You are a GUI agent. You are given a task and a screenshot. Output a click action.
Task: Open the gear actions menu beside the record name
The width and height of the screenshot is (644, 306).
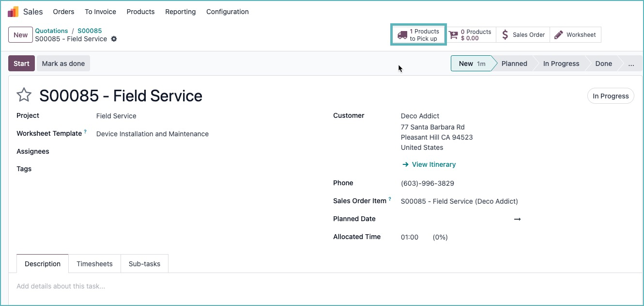click(x=114, y=39)
